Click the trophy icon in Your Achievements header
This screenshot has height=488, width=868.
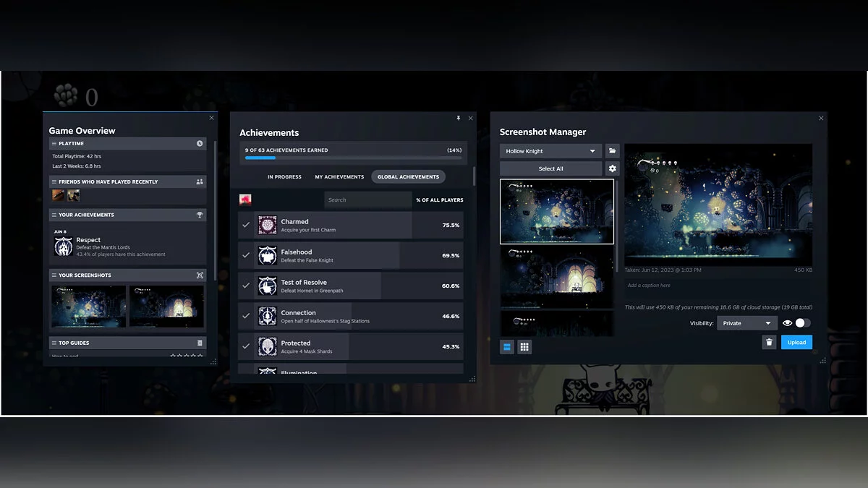pos(200,215)
